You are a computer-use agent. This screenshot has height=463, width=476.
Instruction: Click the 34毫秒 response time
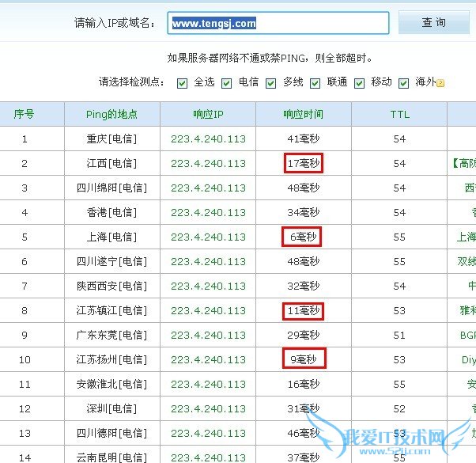pos(304,212)
